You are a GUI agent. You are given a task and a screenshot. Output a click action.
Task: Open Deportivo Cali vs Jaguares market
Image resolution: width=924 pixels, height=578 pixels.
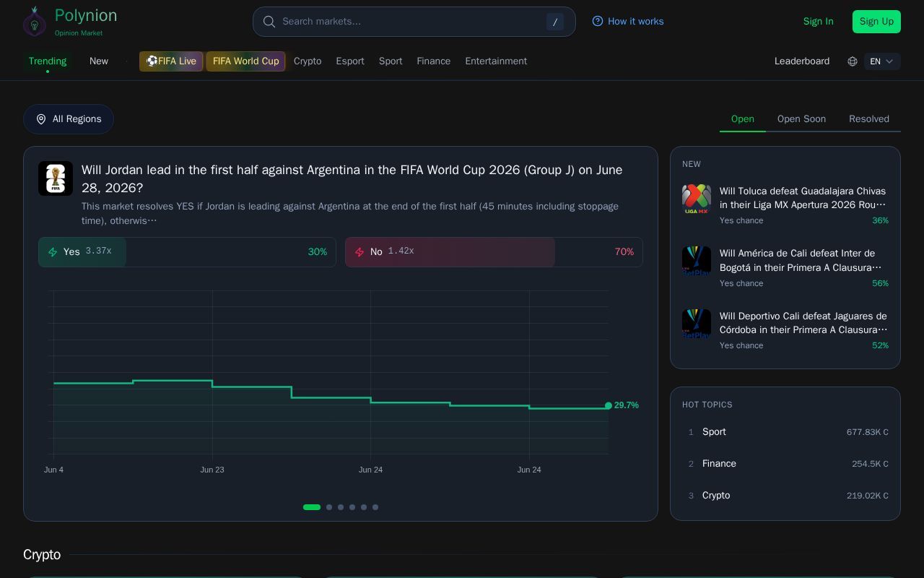[x=785, y=330]
